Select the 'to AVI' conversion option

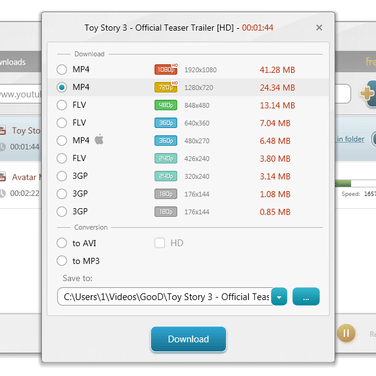62,243
